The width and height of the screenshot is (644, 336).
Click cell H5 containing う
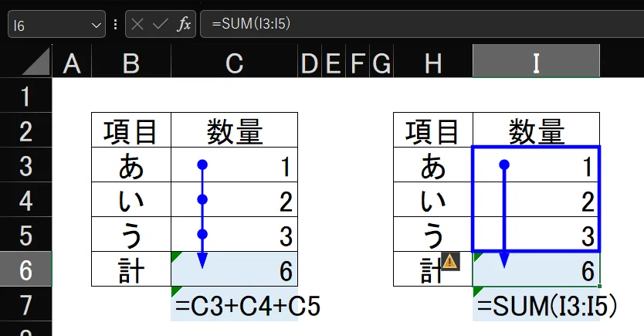click(x=433, y=235)
